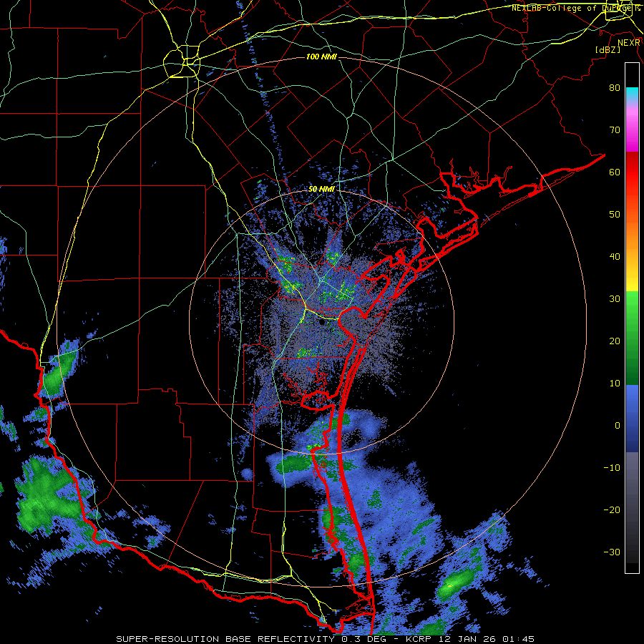Click the 0 value on dBZ scale

(618, 426)
